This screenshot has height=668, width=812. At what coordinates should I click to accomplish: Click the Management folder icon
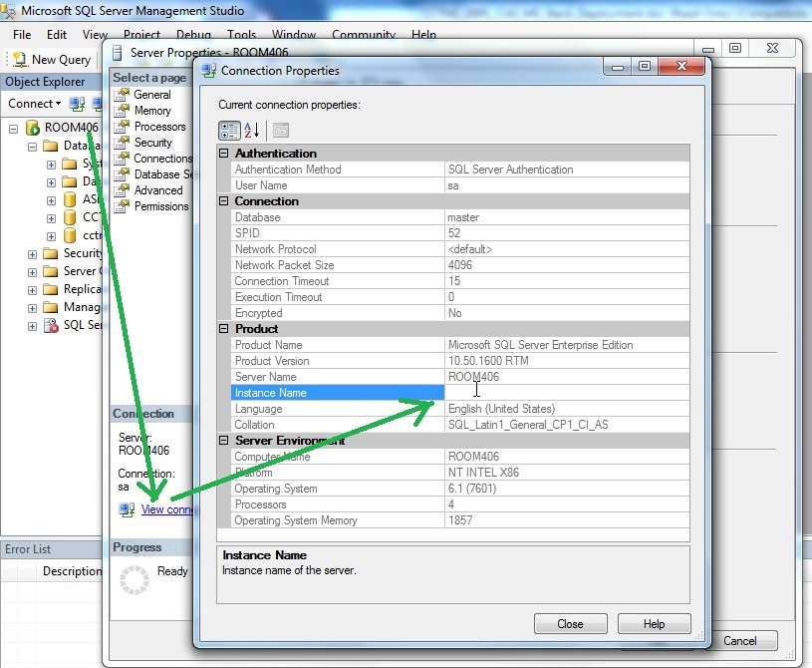click(x=50, y=307)
